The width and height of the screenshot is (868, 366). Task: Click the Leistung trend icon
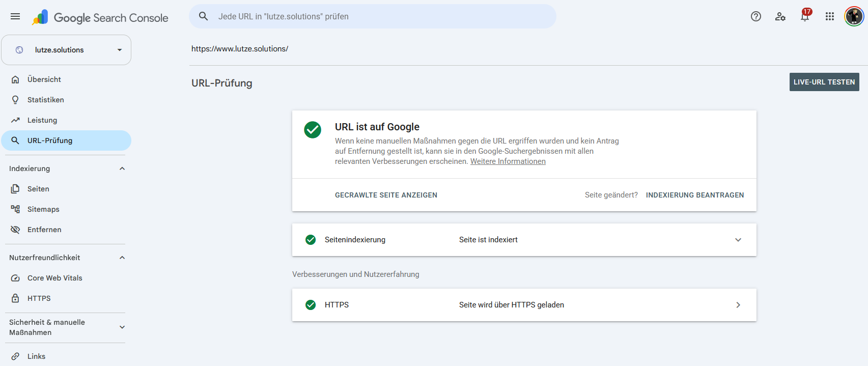click(x=15, y=120)
